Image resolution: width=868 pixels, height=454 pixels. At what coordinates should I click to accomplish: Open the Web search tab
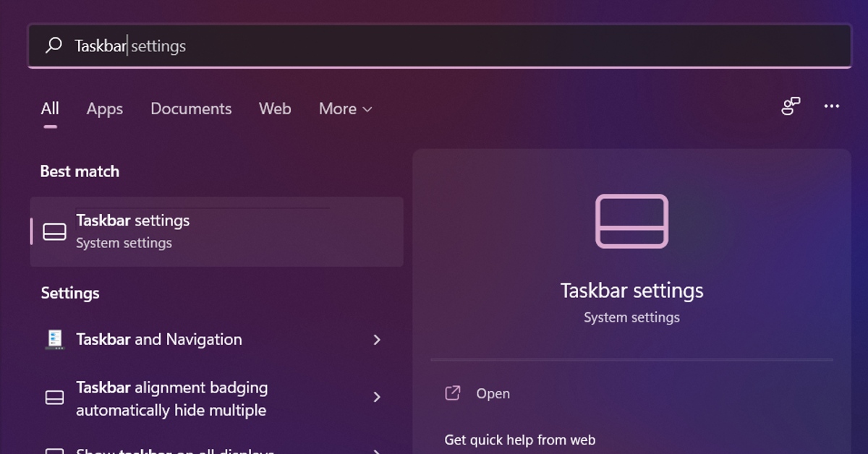(x=275, y=108)
